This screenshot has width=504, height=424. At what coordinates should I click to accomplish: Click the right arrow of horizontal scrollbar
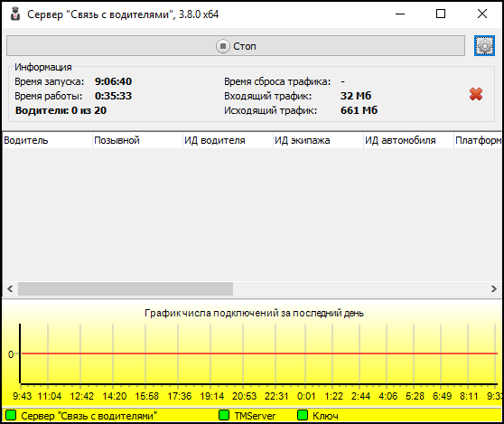494,288
